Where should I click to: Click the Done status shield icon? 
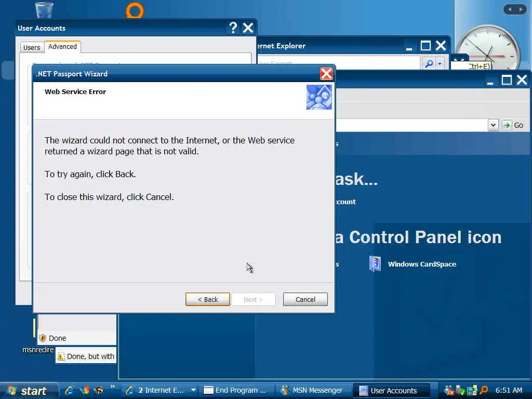point(43,338)
